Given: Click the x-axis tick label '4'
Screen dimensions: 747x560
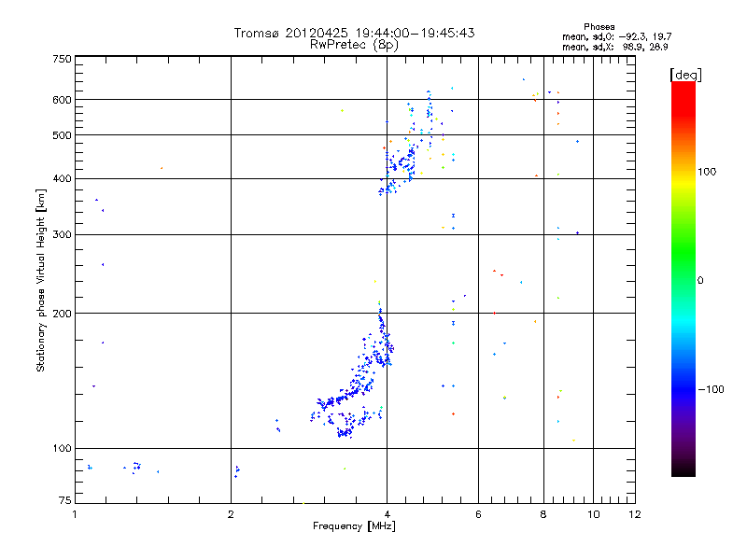Looking at the screenshot, I should pos(387,514).
